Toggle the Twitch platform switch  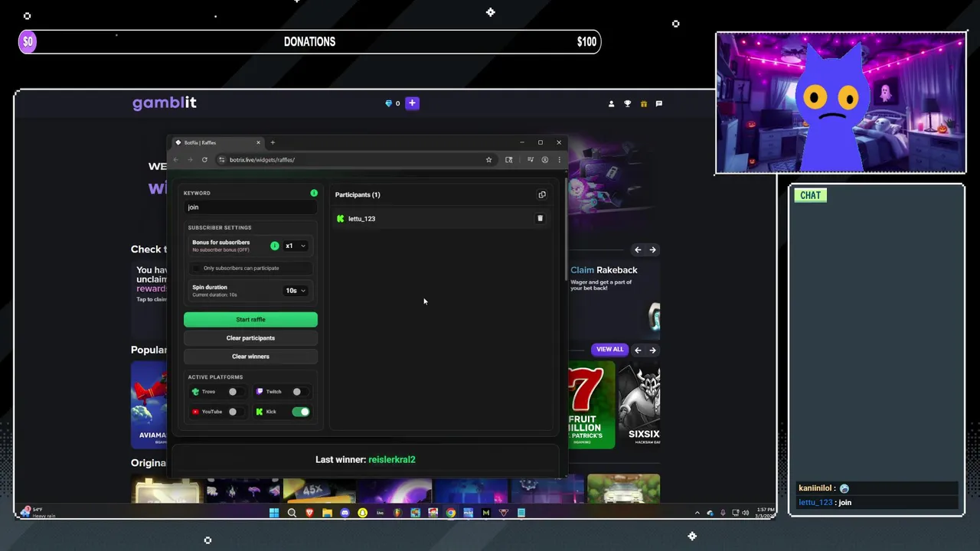click(x=301, y=392)
